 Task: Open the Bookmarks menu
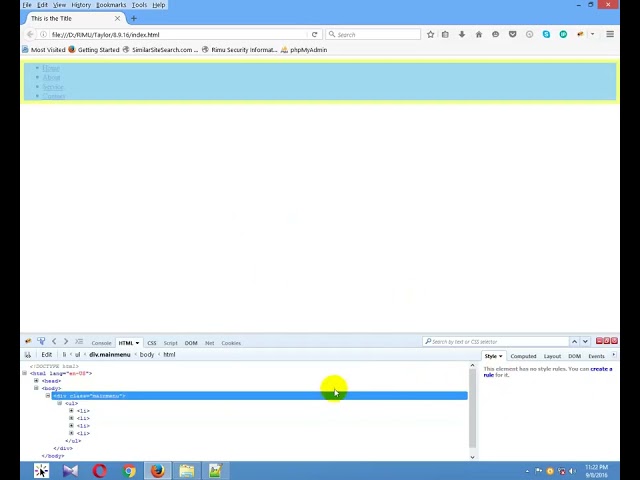coord(111,5)
